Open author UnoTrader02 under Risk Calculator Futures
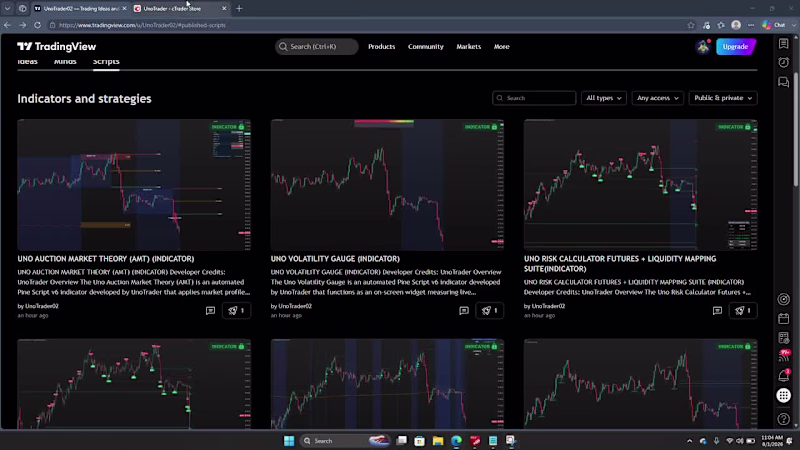Viewport: 800px width, 450px height. click(548, 306)
